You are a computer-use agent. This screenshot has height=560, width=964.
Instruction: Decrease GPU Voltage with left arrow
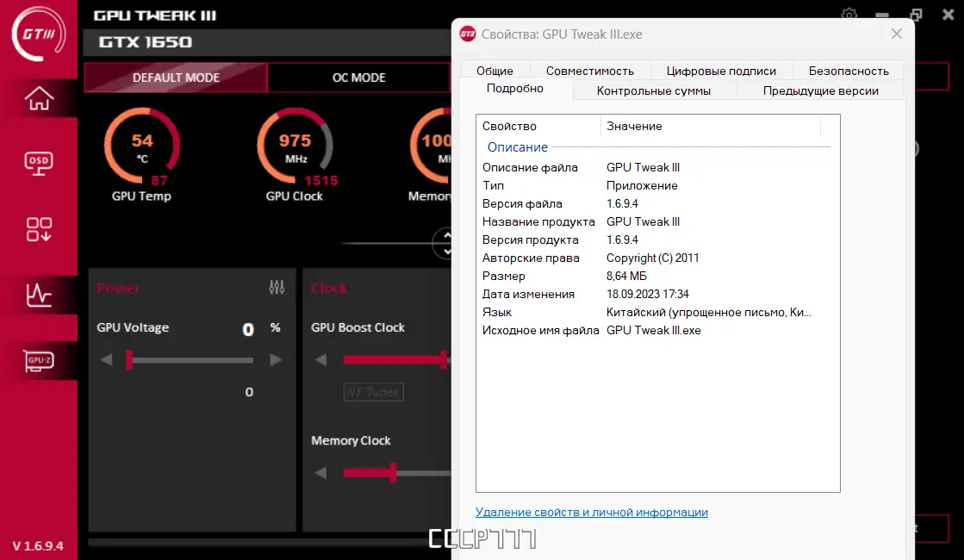106,359
